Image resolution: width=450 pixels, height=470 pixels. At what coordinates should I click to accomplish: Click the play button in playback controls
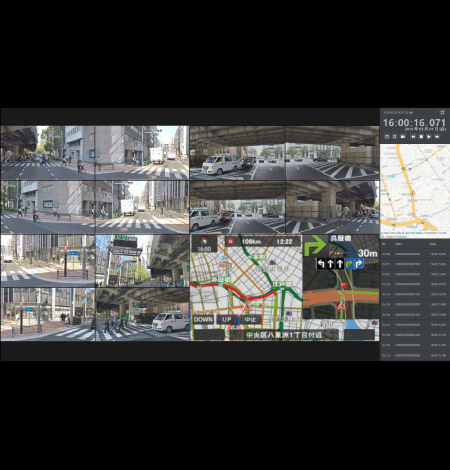click(x=429, y=136)
